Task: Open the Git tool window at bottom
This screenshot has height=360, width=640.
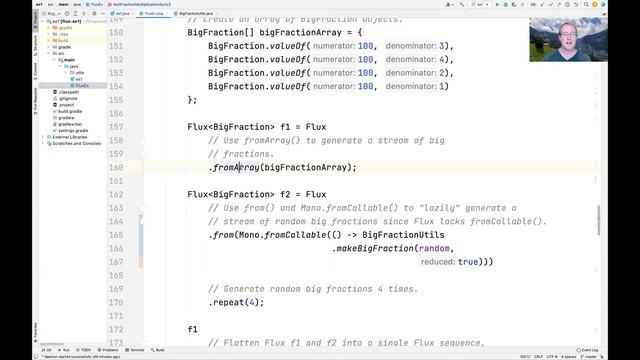Action: click(x=47, y=350)
